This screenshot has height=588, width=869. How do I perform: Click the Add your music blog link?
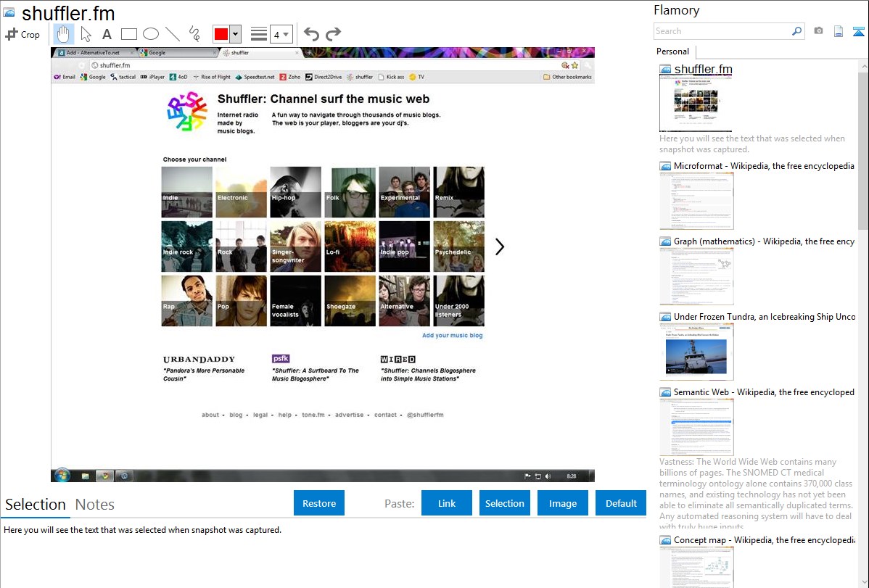452,335
